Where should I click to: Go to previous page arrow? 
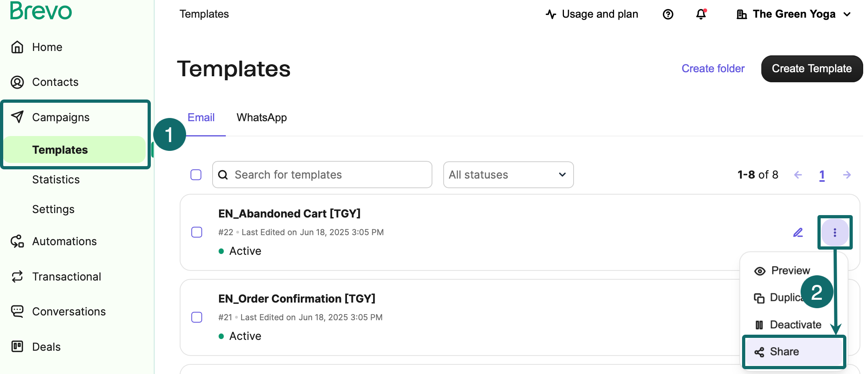[798, 175]
